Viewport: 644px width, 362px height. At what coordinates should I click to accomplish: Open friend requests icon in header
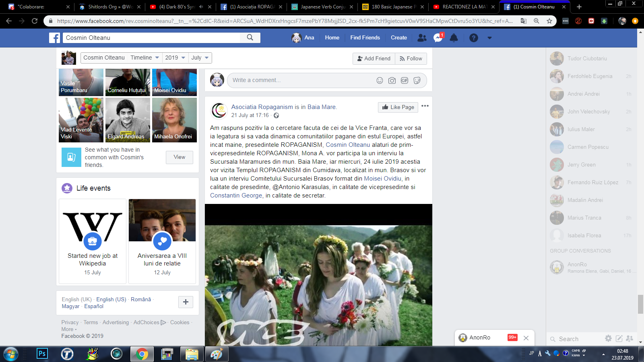pyautogui.click(x=422, y=38)
